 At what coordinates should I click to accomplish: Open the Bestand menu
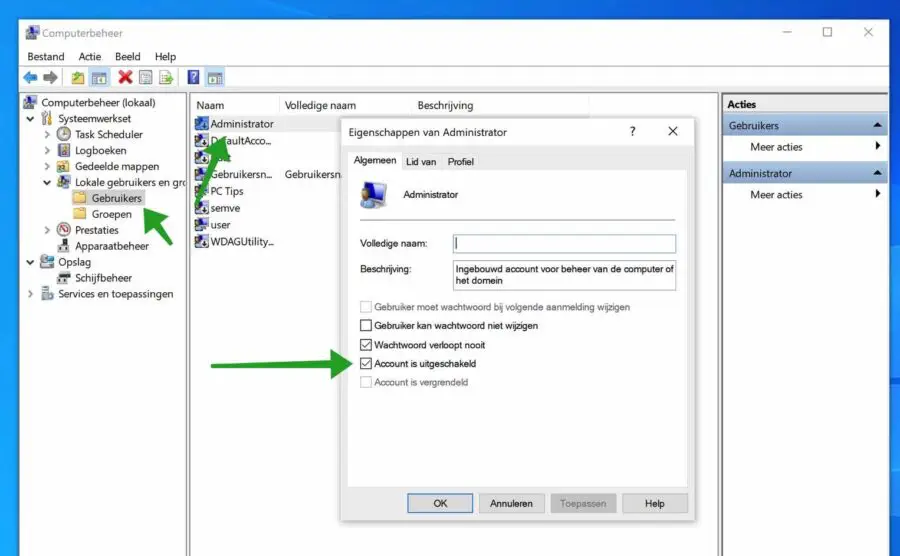(x=46, y=56)
